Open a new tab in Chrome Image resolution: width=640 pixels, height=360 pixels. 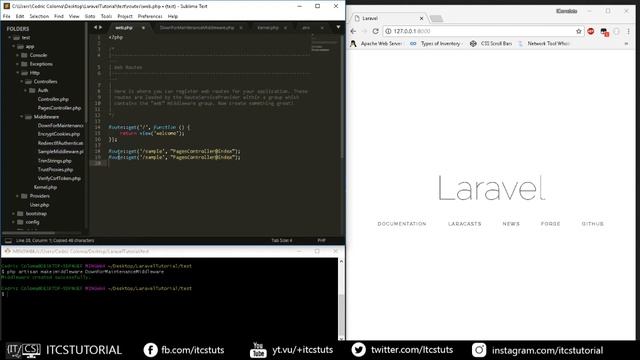pyautogui.click(x=436, y=18)
